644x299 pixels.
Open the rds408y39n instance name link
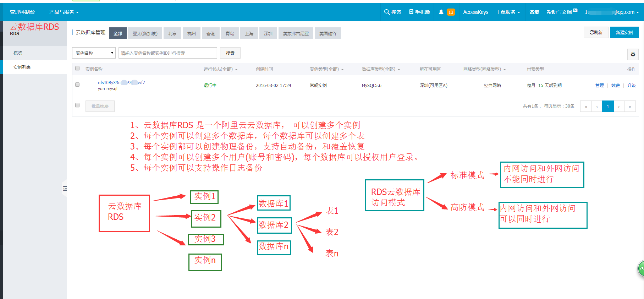click(121, 82)
